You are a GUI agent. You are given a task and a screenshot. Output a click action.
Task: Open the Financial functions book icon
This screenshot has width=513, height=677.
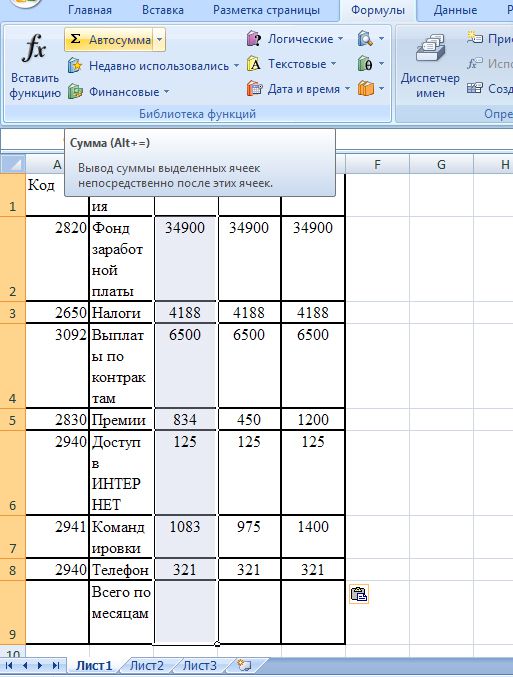pos(75,92)
